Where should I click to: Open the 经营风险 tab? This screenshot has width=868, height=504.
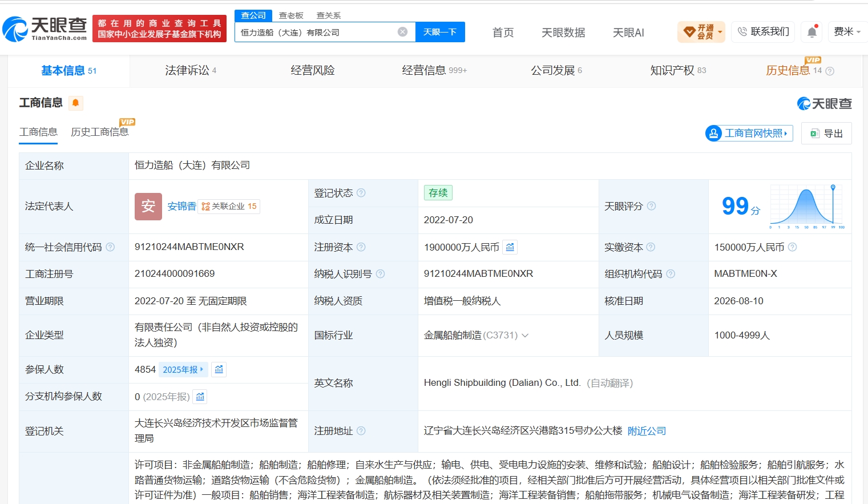tap(313, 71)
